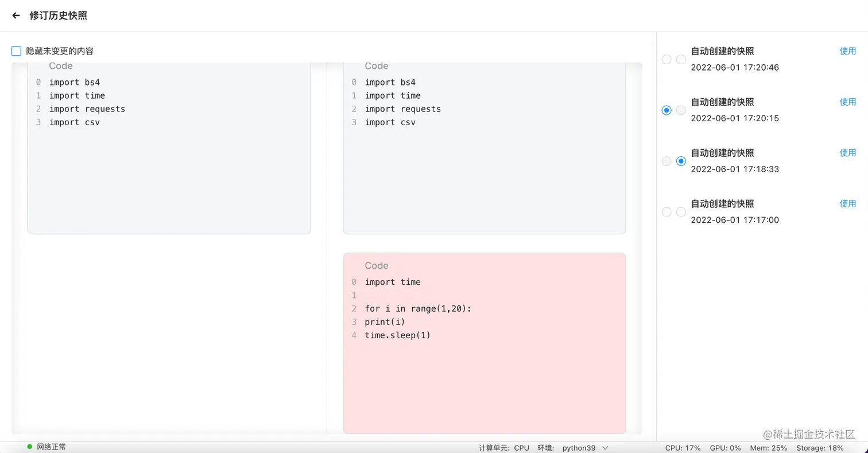This screenshot has height=453, width=868.
Task: Select first radio of the 17:20:46 snapshot
Action: tap(666, 59)
